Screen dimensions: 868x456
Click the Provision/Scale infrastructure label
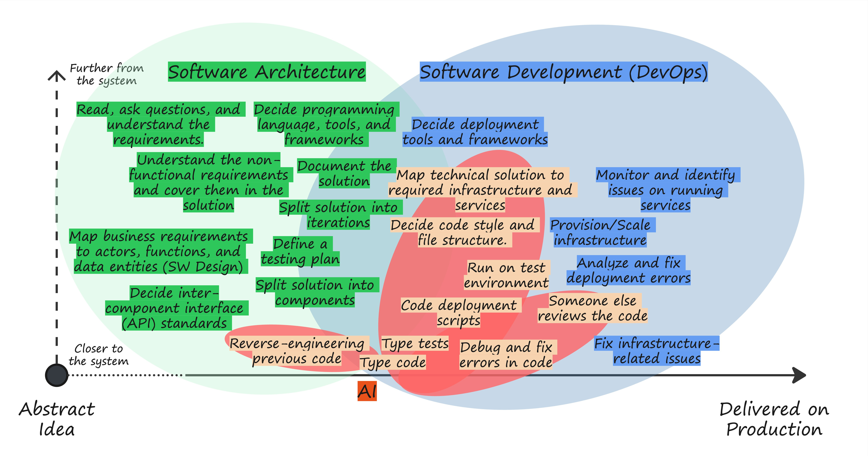click(x=600, y=232)
